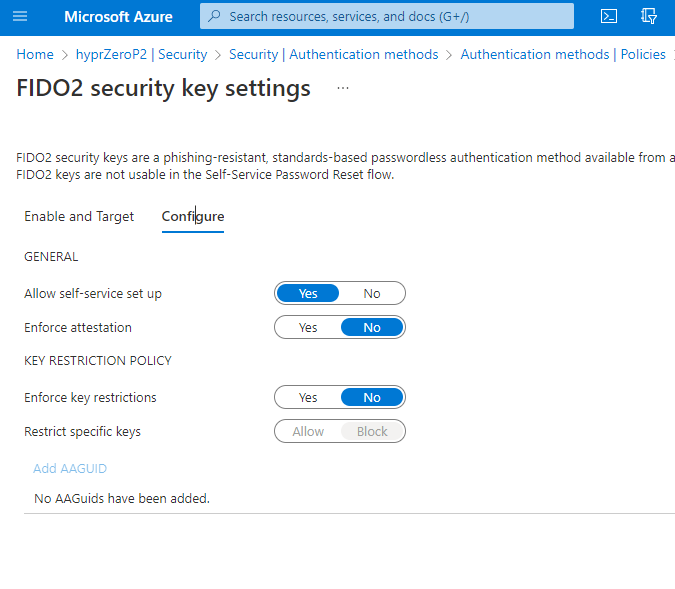Click the GENERAL section heading
This screenshot has width=675, height=589.
[x=51, y=257]
